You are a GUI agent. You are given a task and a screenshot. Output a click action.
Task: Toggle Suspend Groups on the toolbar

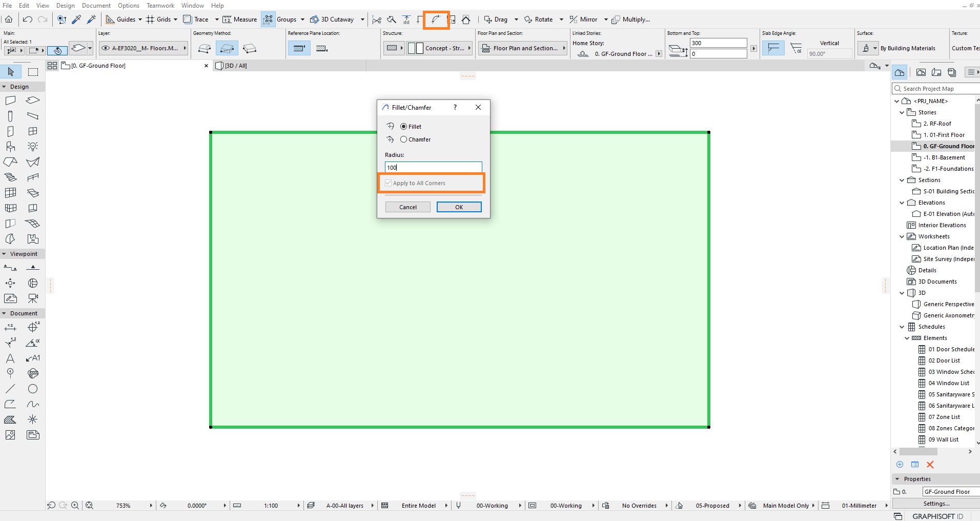pos(268,19)
